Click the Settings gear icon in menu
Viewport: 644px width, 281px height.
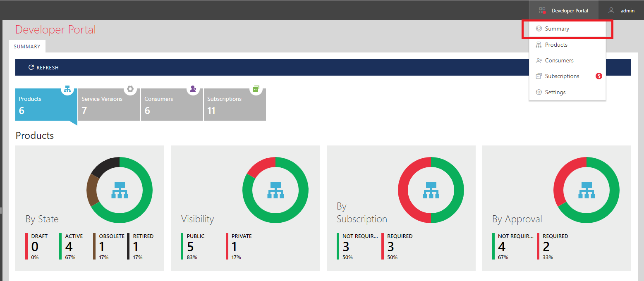[x=539, y=92]
